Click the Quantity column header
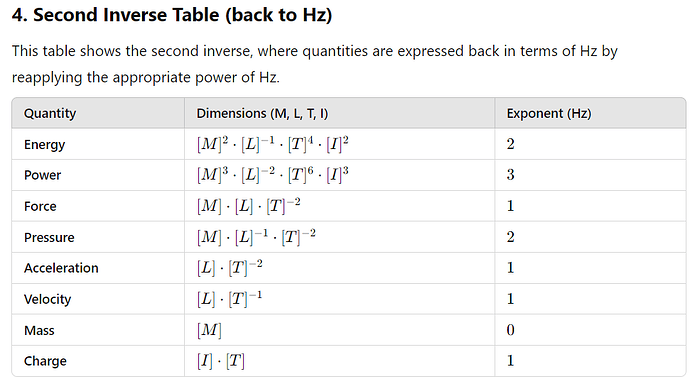The image size is (690, 379). (50, 114)
